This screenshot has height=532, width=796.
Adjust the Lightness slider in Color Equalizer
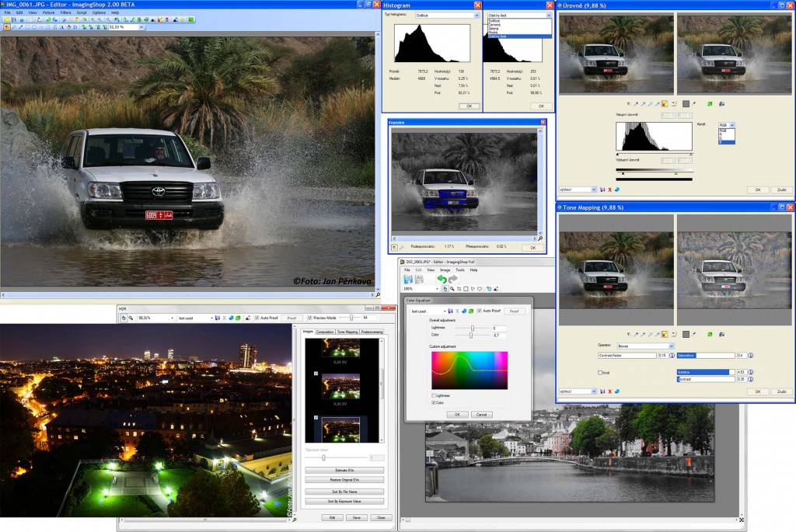coord(472,328)
